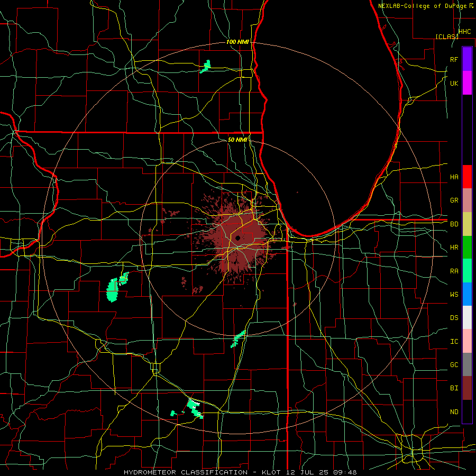Click the 50 NMI range ring label
The width and height of the screenshot is (476, 476).
tap(237, 140)
